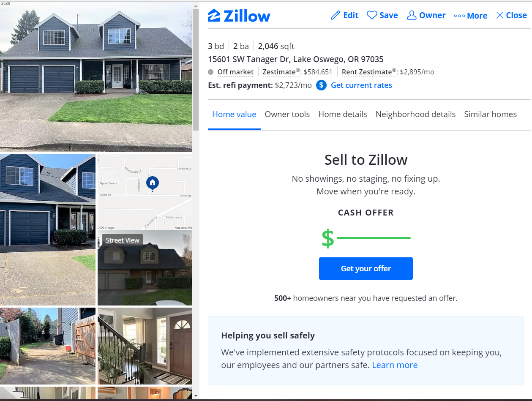Click the Zillow logo
Image resolution: width=532 pixels, height=401 pixels.
point(239,16)
